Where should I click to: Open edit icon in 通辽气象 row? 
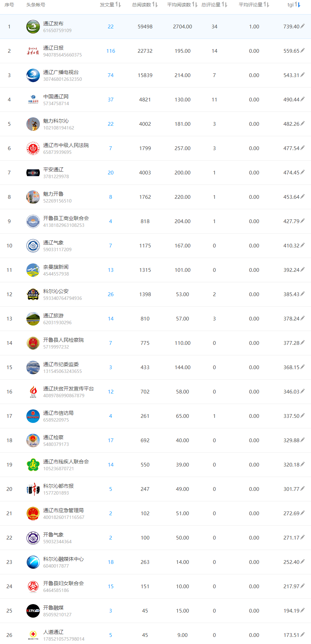[303, 245]
